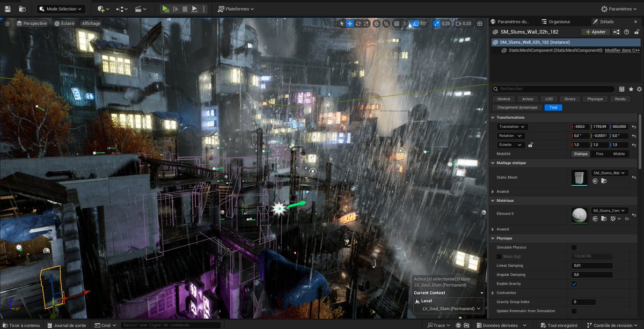Open the viewport hamburger options menu
The image size is (644, 329).
(x=8, y=24)
